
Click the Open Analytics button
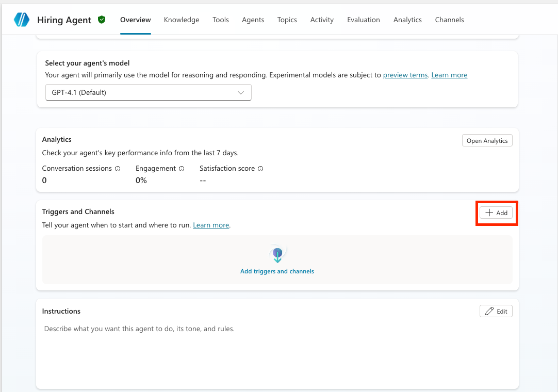[487, 141]
